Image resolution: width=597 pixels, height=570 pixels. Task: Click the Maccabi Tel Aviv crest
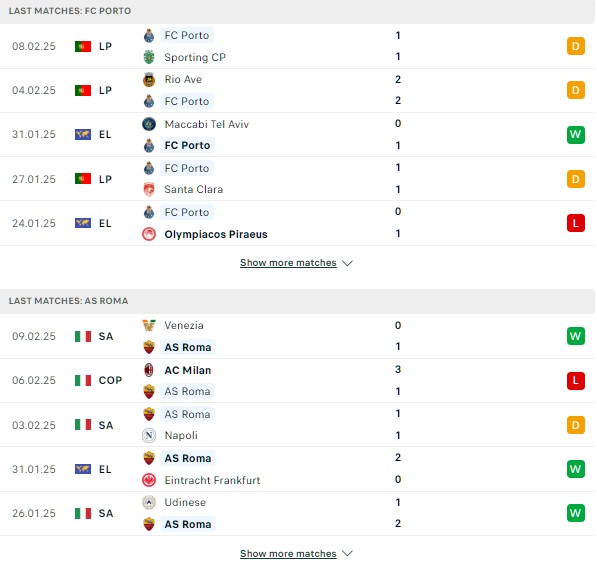point(149,124)
